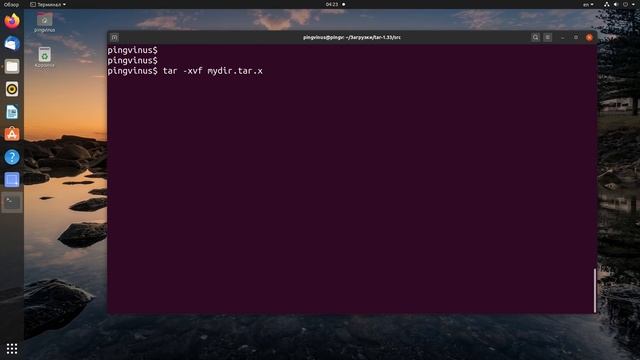Open the terminal hamburger menu

pyautogui.click(x=548, y=38)
